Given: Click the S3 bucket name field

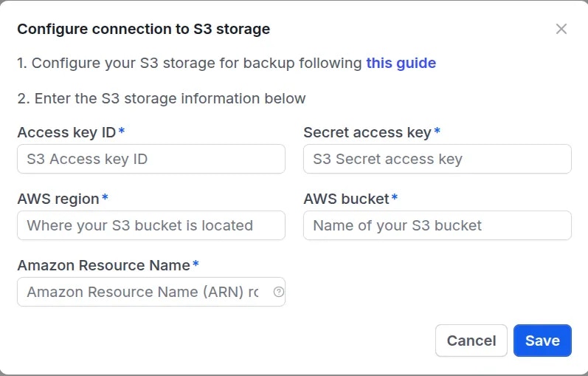Looking at the screenshot, I should pyautogui.click(x=437, y=225).
